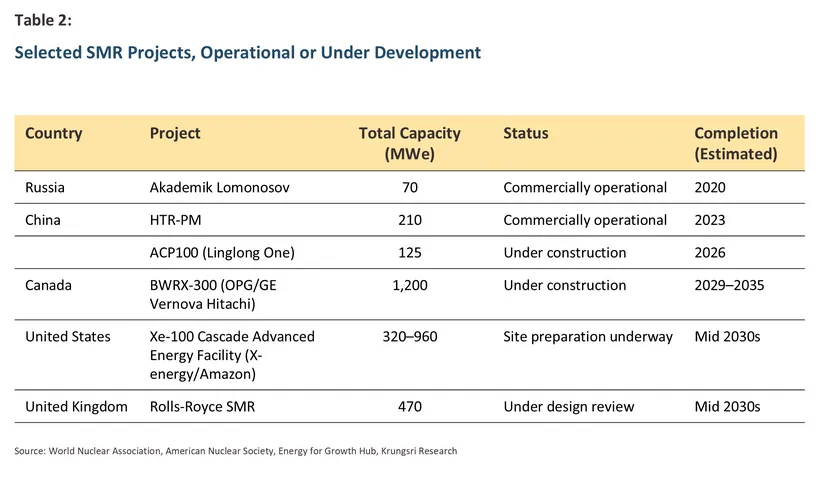Select the 'Selected SMR Projects' table title

point(248,52)
